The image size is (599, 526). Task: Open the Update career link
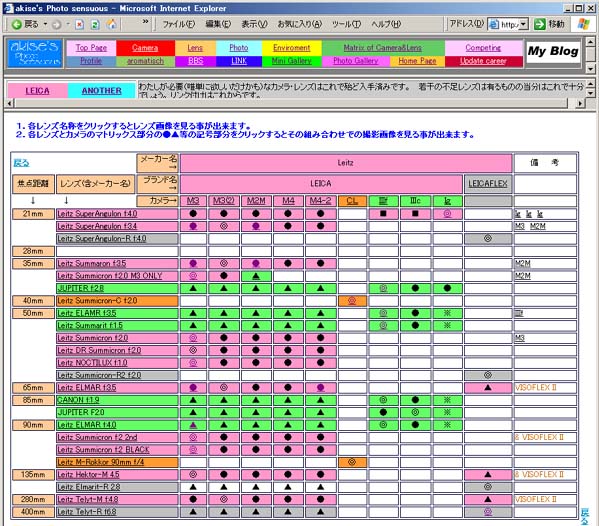coord(483,61)
